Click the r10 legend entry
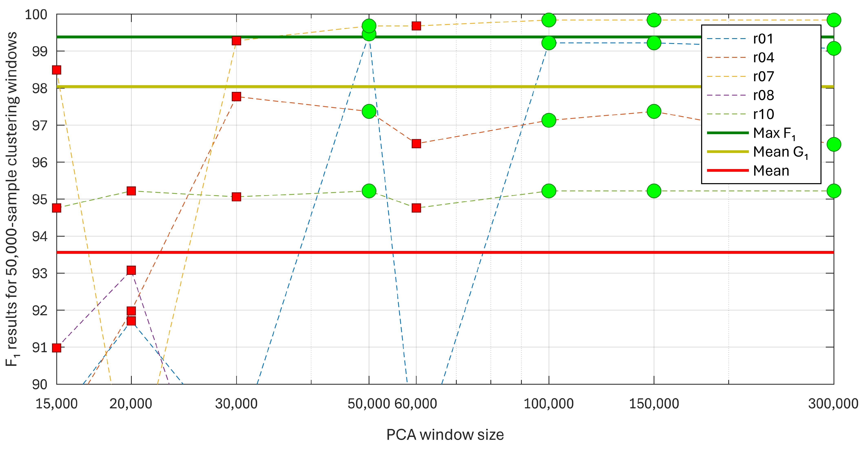The height and width of the screenshot is (450, 868). [763, 114]
